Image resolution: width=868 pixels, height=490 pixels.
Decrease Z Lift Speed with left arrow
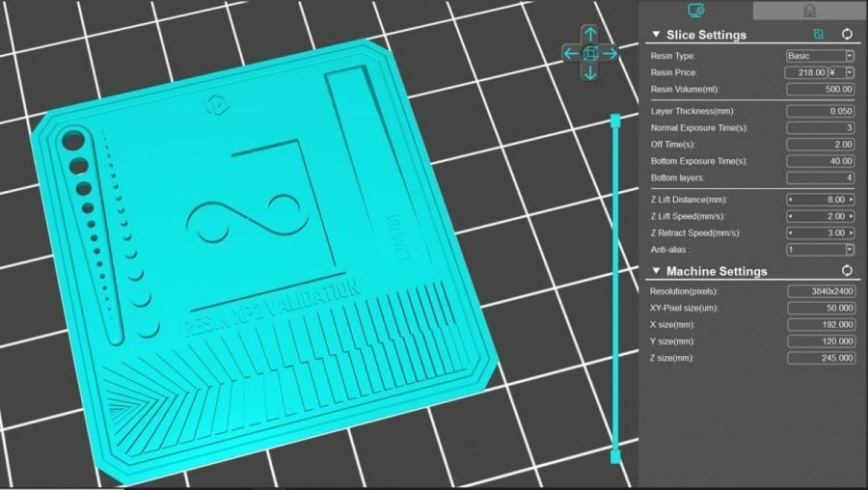791,216
